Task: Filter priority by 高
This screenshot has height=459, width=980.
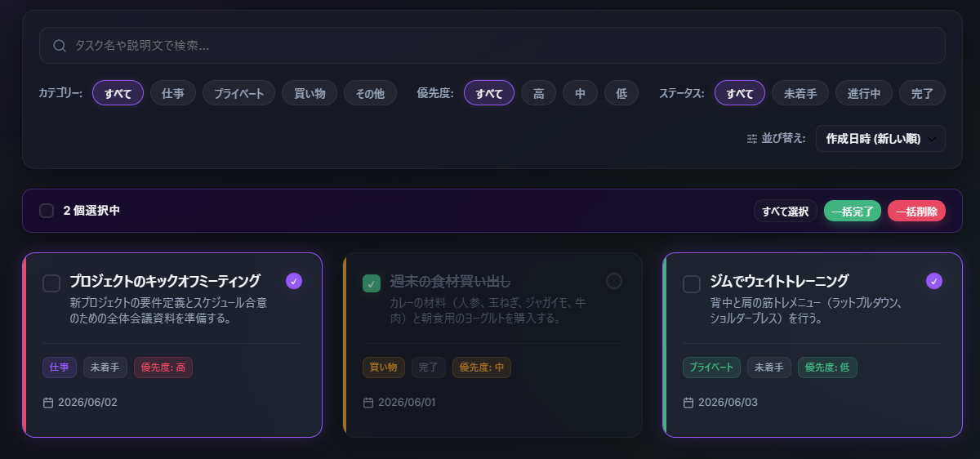Action: click(x=539, y=93)
